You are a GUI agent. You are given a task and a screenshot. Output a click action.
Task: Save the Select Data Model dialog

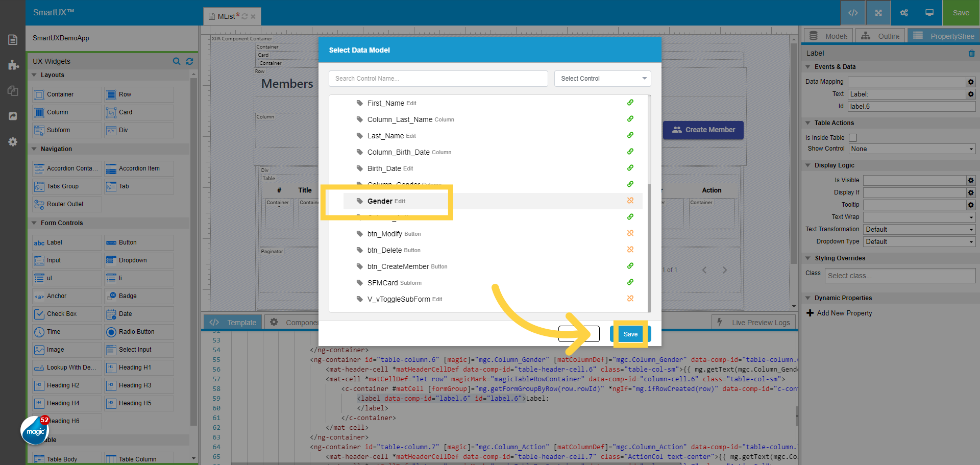point(630,334)
